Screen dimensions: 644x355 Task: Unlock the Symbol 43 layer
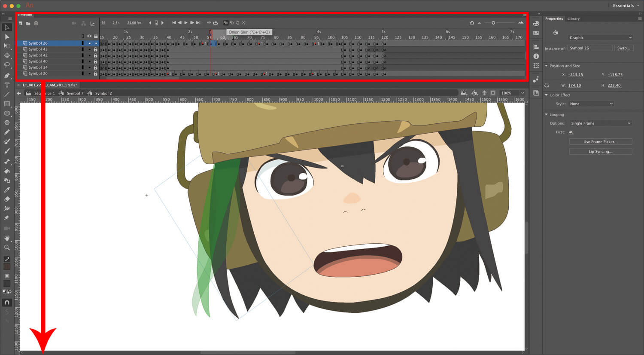click(95, 49)
